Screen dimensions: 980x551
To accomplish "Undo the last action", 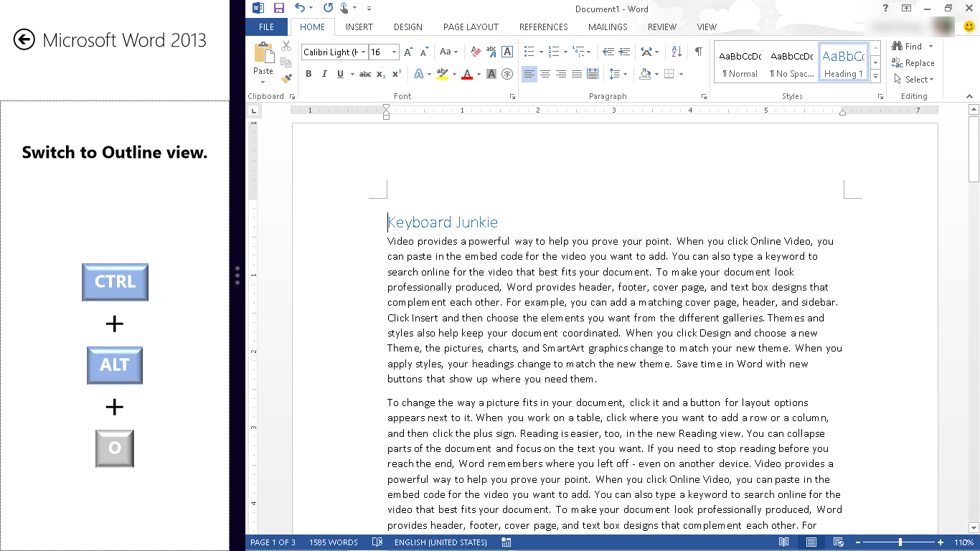I will 300,9.
